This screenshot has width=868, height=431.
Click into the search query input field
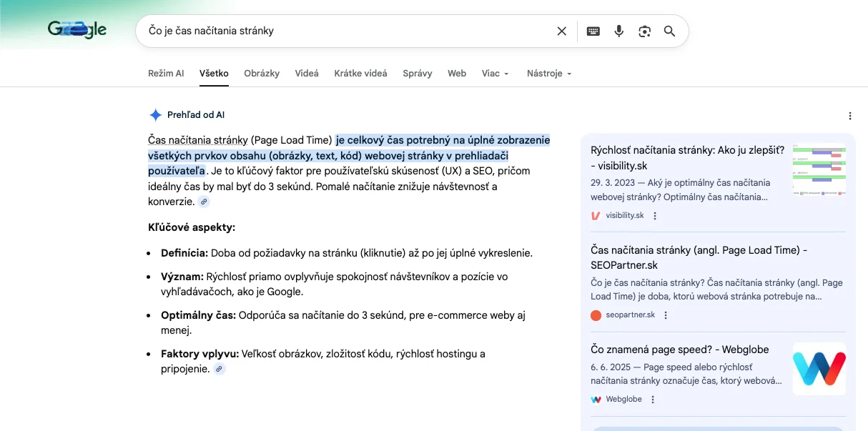tap(343, 31)
